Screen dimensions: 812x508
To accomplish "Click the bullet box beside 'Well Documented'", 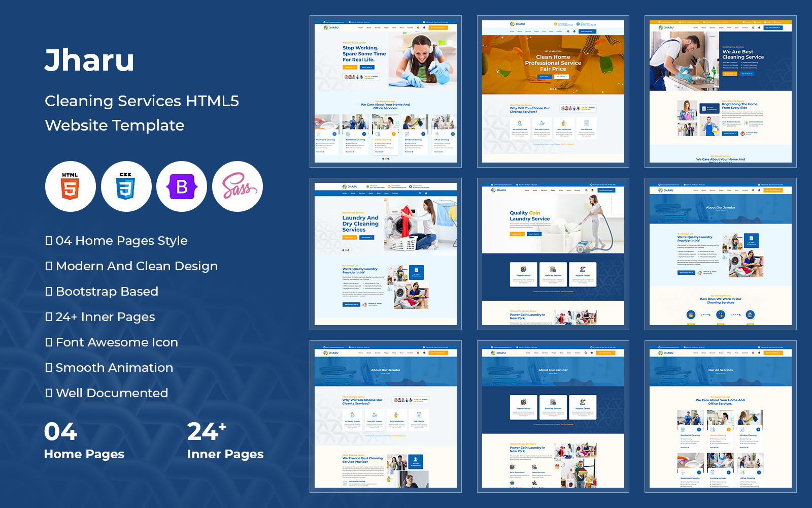I will [49, 393].
